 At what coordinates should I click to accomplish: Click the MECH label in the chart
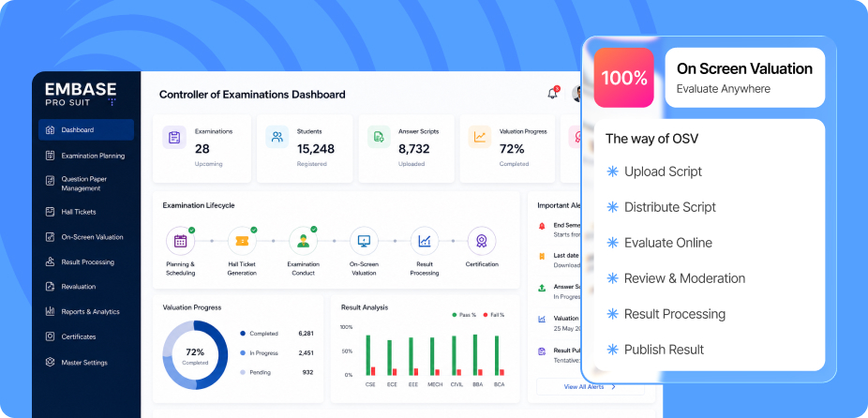click(x=435, y=384)
